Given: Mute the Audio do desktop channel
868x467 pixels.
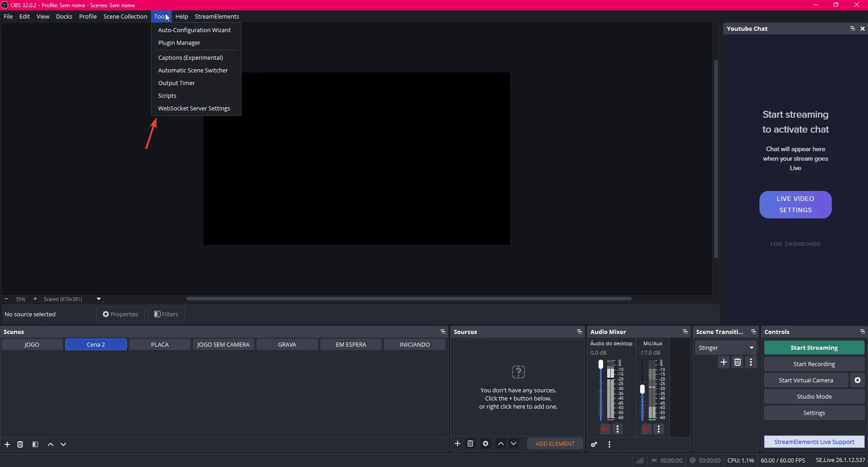Looking at the screenshot, I should (x=606, y=429).
